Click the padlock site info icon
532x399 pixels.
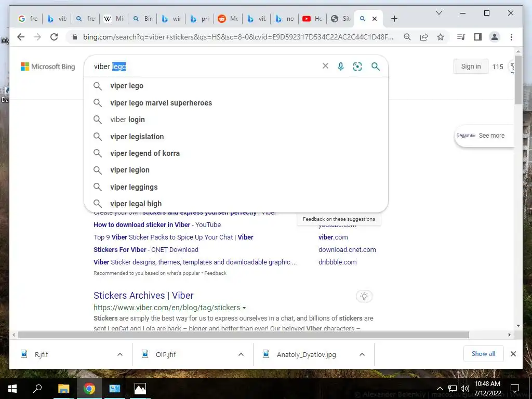[x=75, y=37]
